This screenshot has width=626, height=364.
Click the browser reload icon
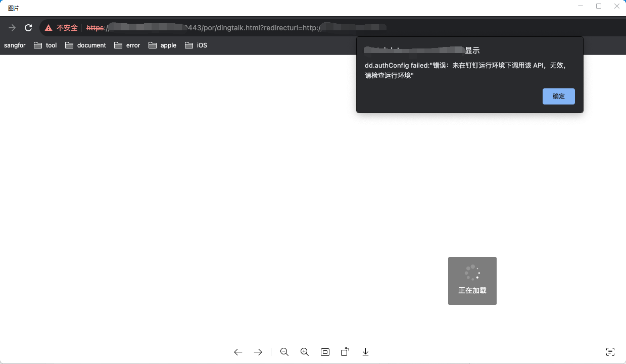point(28,28)
